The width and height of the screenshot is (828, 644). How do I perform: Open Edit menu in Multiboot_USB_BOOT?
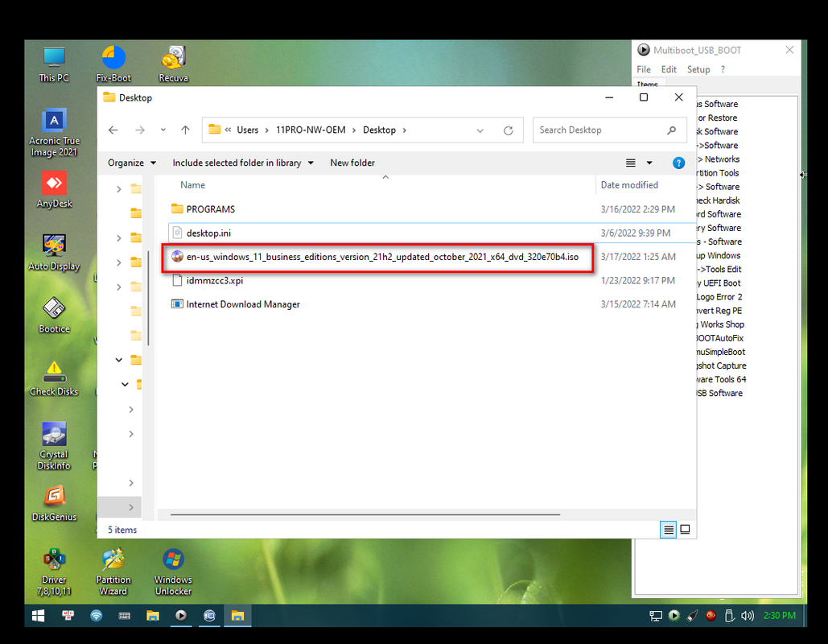click(x=669, y=69)
